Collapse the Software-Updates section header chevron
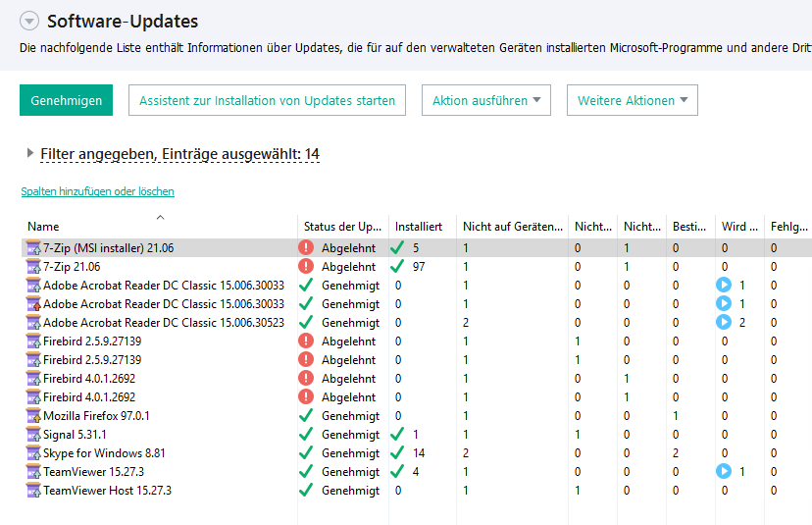 click(28, 21)
